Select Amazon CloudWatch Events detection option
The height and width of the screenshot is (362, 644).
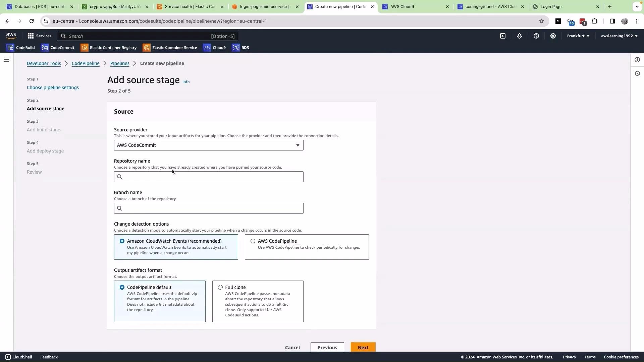click(176, 247)
